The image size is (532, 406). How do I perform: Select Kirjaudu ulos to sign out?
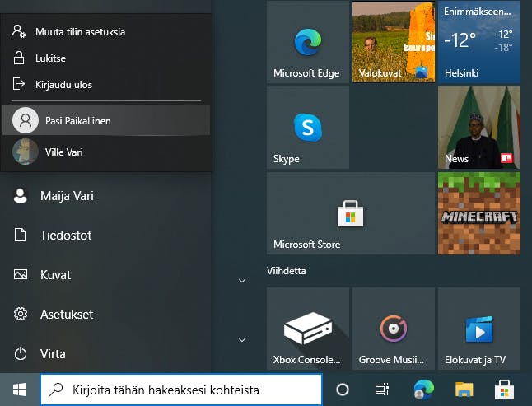point(63,85)
